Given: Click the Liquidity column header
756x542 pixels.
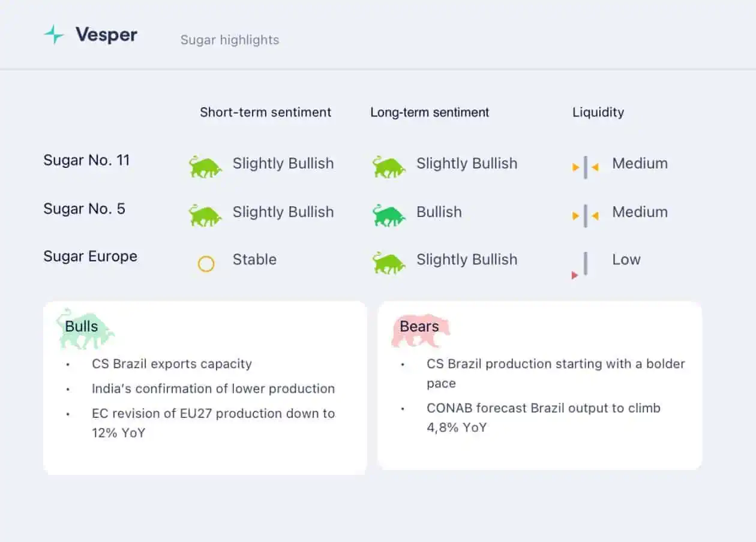Looking at the screenshot, I should pos(598,112).
